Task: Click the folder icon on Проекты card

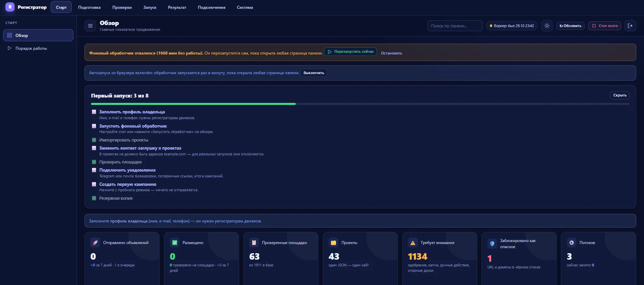Action: pyautogui.click(x=333, y=243)
